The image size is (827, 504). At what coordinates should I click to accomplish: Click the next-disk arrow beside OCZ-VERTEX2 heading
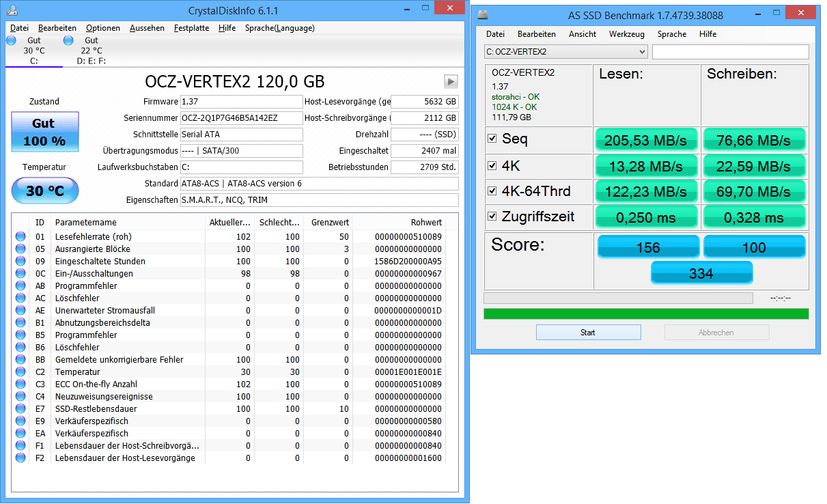point(451,81)
